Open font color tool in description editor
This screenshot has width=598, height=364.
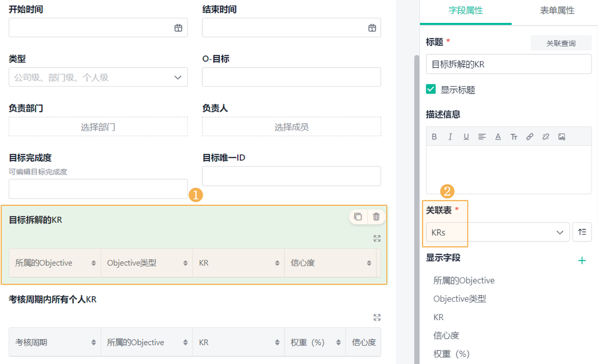(497, 137)
